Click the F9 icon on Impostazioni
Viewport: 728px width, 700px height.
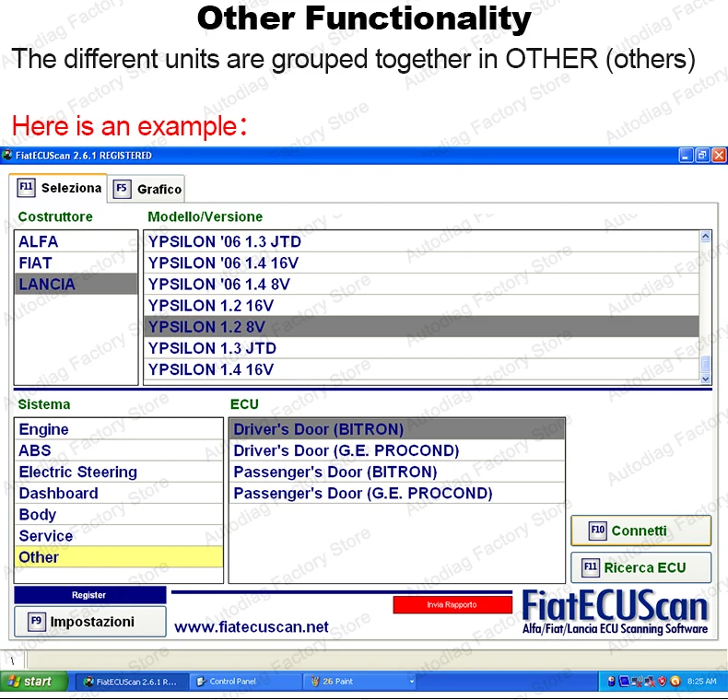(36, 622)
